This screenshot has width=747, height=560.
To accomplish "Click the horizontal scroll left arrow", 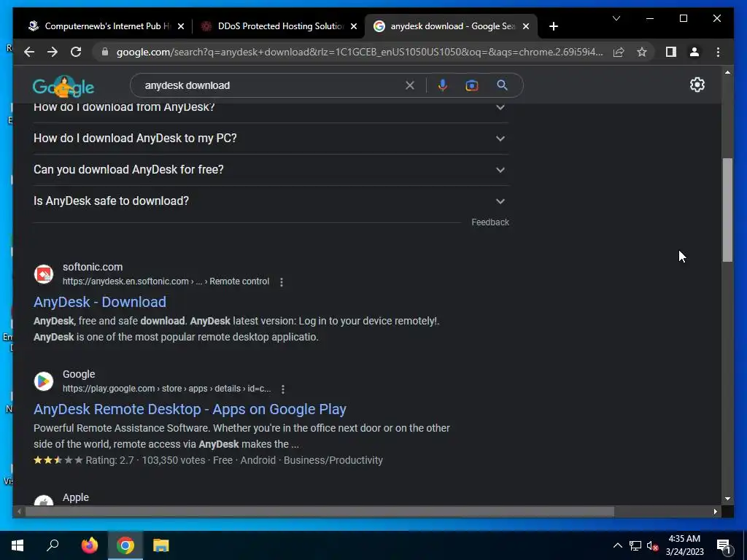I will point(19,512).
